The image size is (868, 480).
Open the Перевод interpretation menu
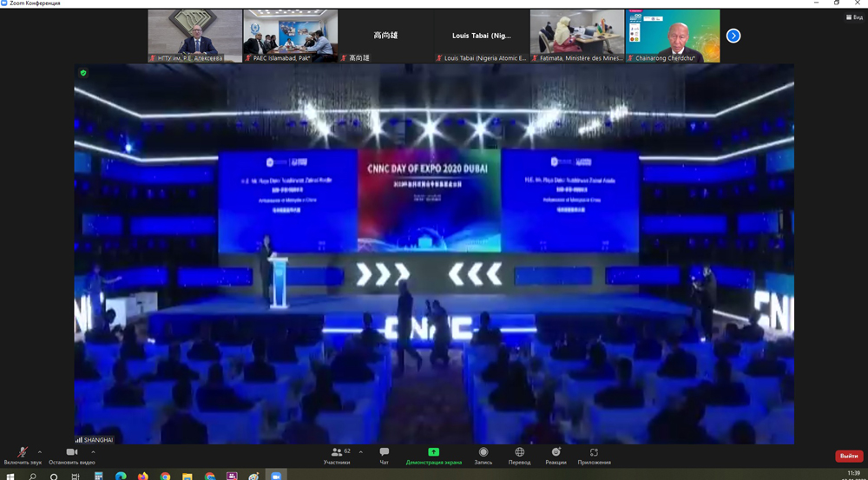pyautogui.click(x=519, y=457)
